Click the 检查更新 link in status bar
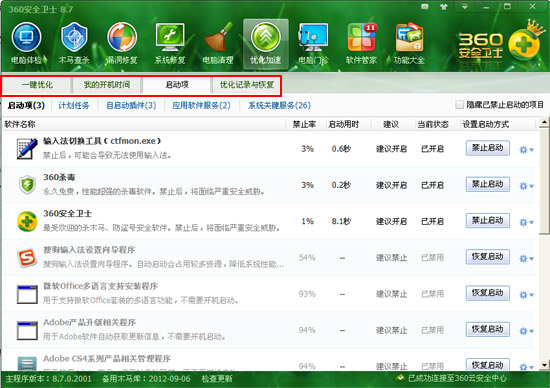Viewport: 550px width, 388px height. 217,379
